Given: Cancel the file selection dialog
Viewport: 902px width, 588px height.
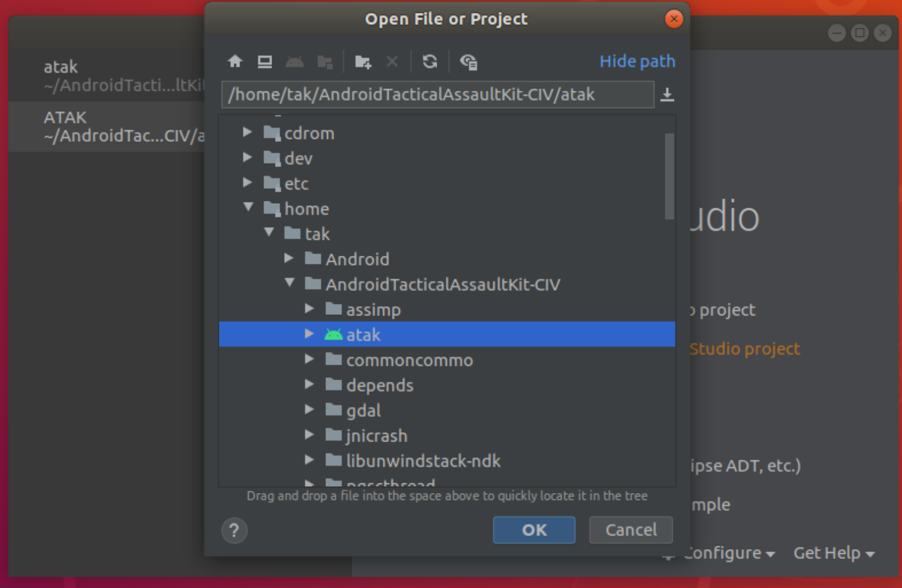Looking at the screenshot, I should click(x=631, y=530).
